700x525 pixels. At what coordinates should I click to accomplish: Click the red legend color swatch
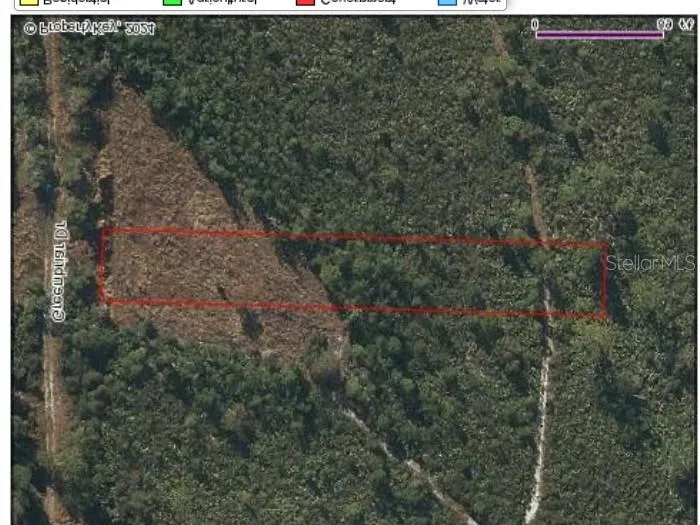[x=304, y=3]
